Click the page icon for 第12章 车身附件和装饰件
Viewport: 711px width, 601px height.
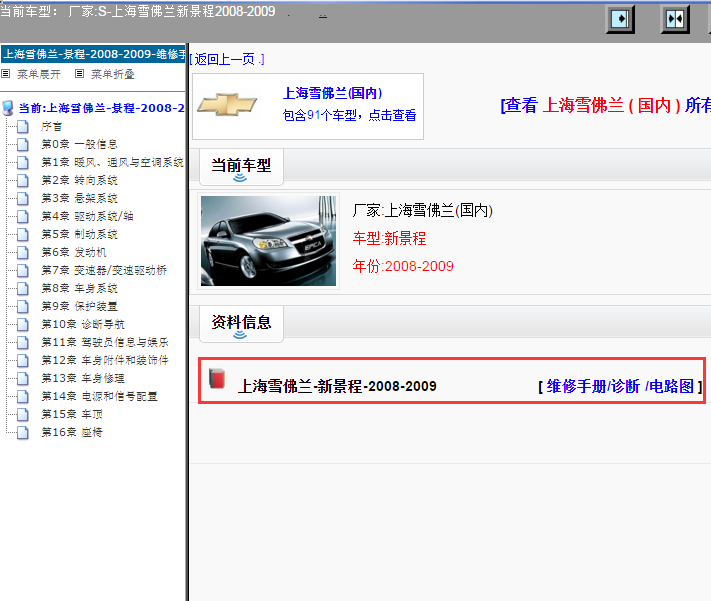pyautogui.click(x=23, y=361)
